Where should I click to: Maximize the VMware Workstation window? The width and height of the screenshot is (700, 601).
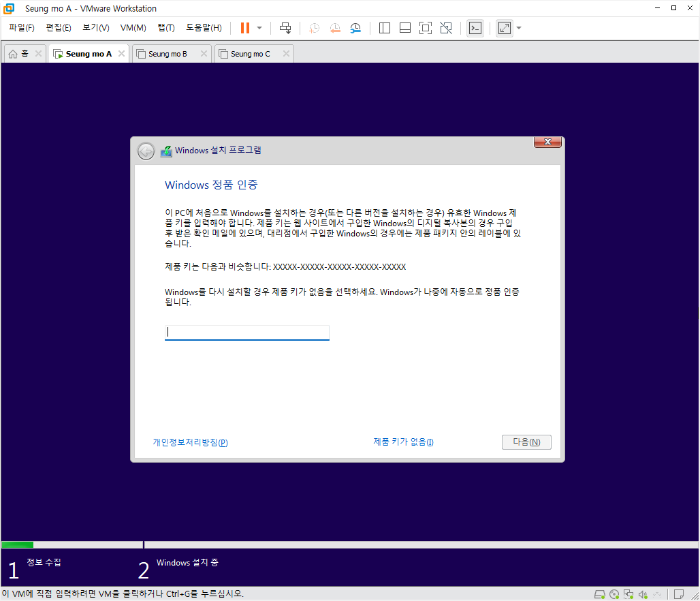coord(673,8)
